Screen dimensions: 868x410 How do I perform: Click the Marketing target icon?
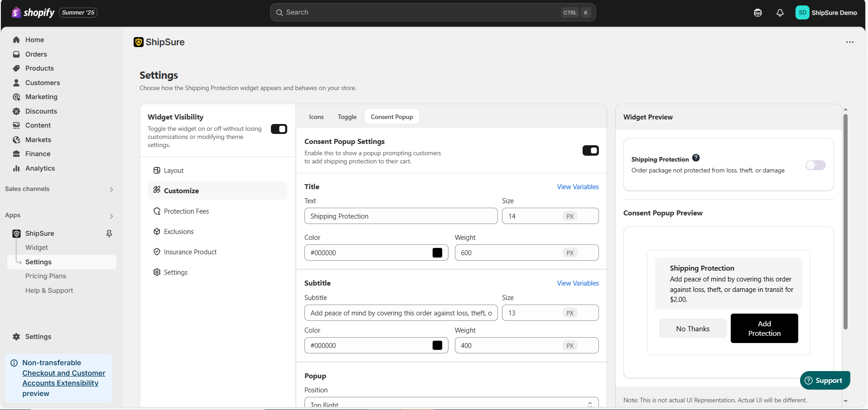coord(16,97)
